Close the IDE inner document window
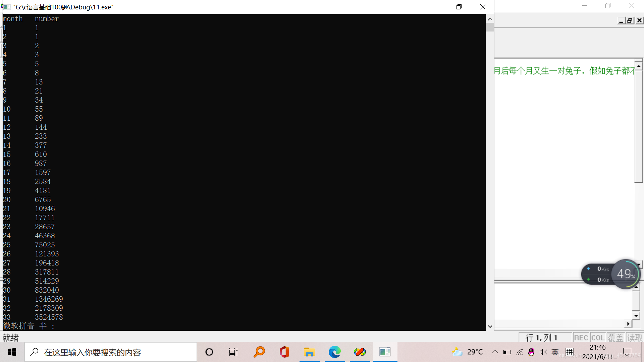Viewport: 644px width, 362px height. point(639,20)
